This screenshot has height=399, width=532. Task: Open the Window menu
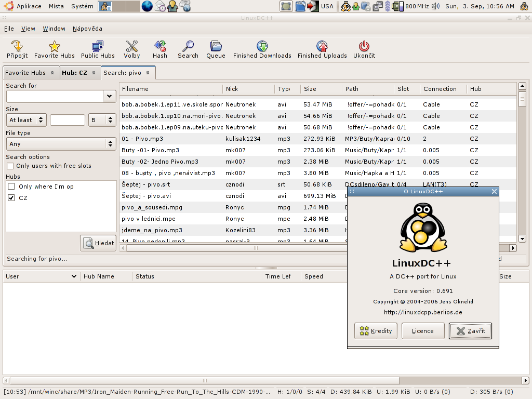pyautogui.click(x=54, y=29)
